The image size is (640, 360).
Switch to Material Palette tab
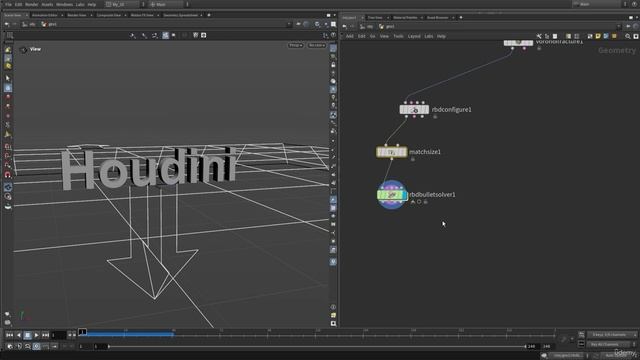[x=405, y=18]
